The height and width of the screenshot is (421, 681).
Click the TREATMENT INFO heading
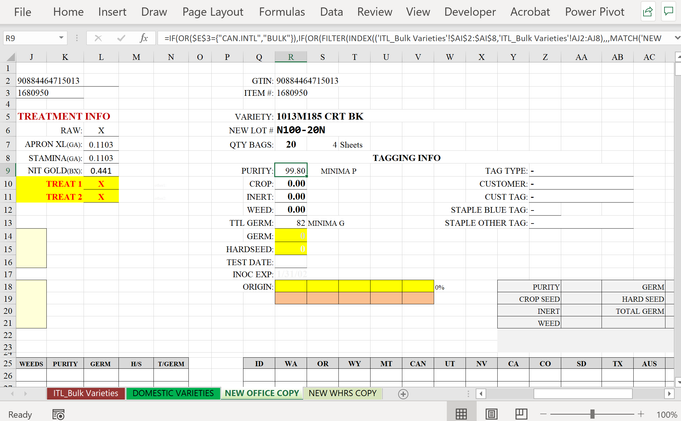tap(64, 116)
